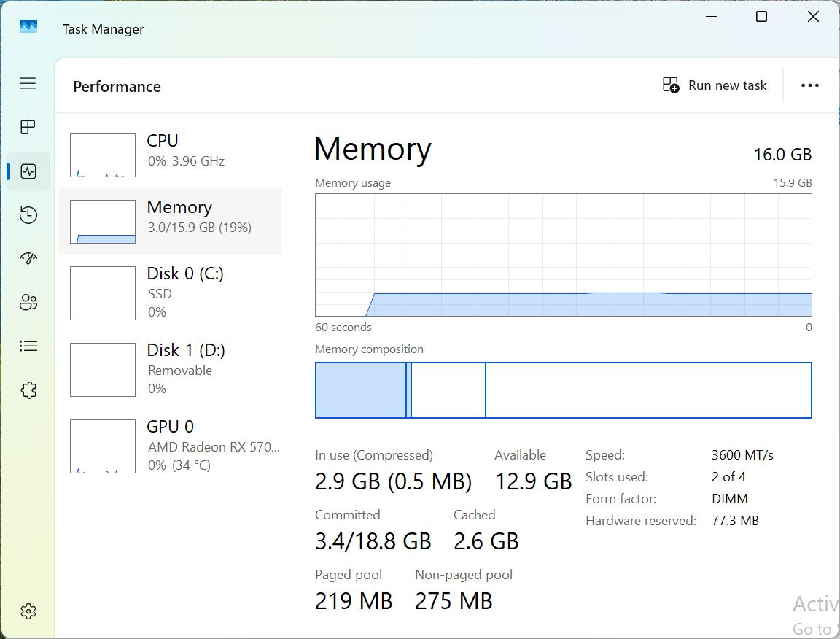
Task: Click the Memory composition label
Action: (369, 349)
